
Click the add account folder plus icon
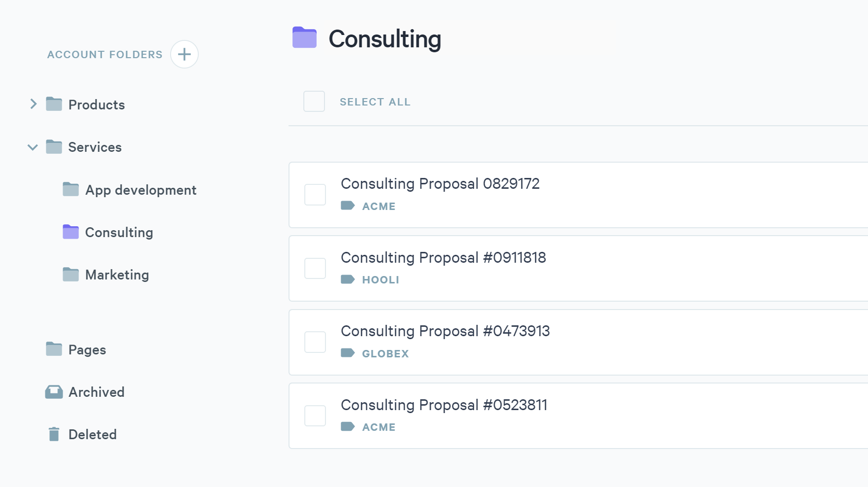184,54
